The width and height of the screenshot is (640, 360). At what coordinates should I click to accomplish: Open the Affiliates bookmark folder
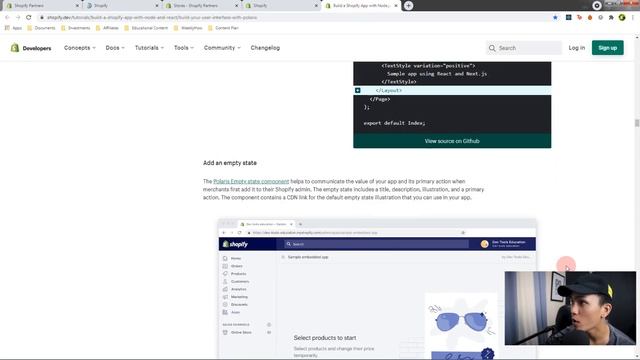[x=107, y=28]
